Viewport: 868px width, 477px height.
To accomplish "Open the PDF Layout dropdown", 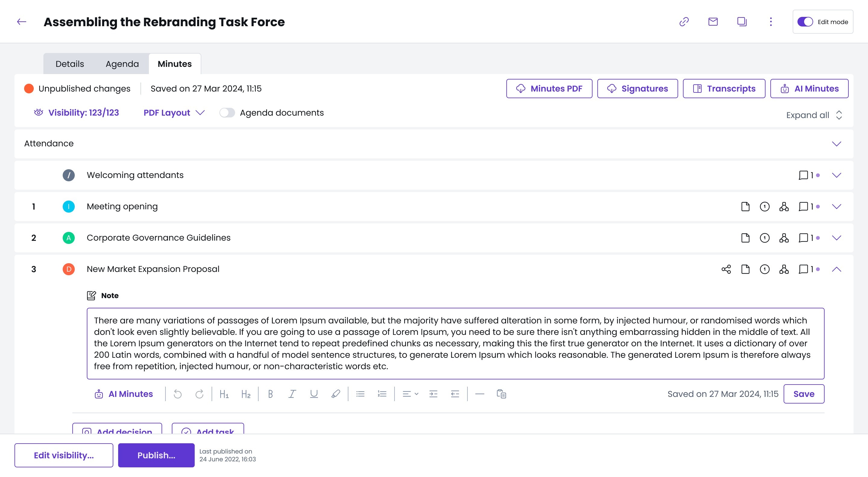I will (174, 113).
